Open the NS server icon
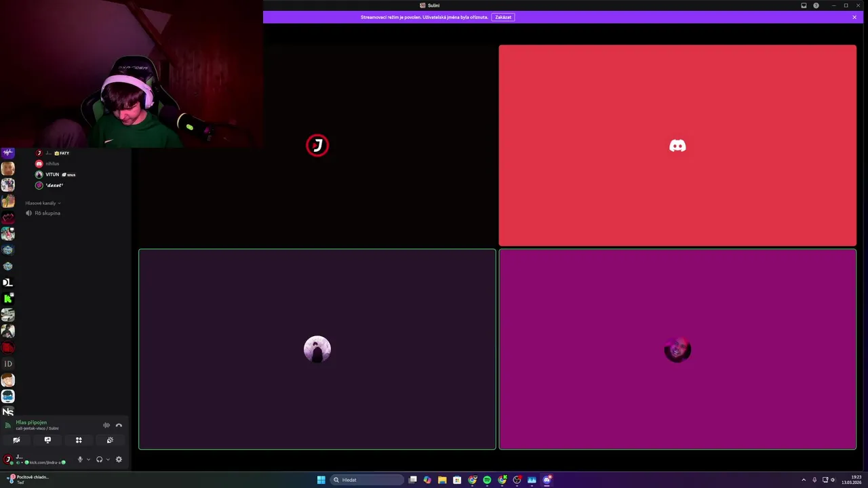The image size is (868, 488). 8,411
